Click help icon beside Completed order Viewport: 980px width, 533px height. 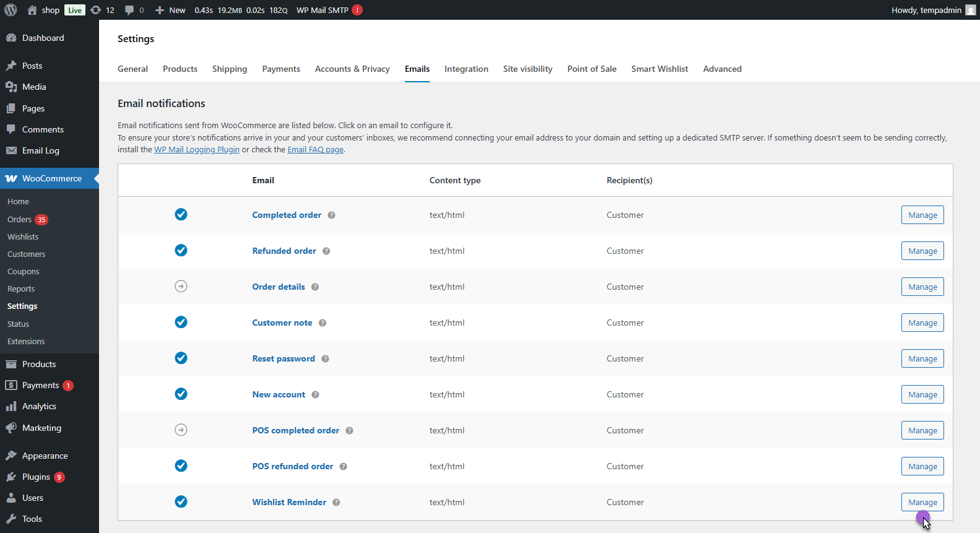[331, 215]
